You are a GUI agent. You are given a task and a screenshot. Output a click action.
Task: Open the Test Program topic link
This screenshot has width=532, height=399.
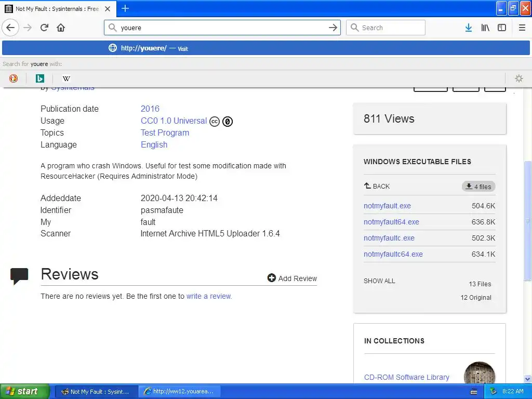[x=165, y=132]
